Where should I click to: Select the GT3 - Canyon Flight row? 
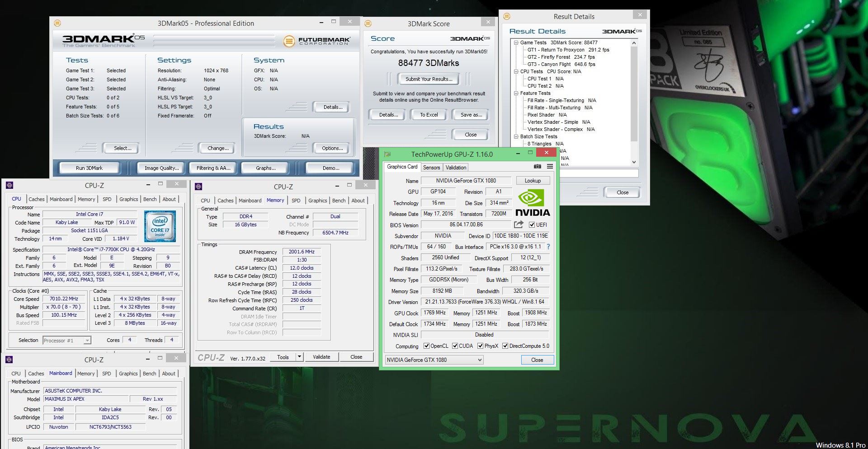(561, 64)
